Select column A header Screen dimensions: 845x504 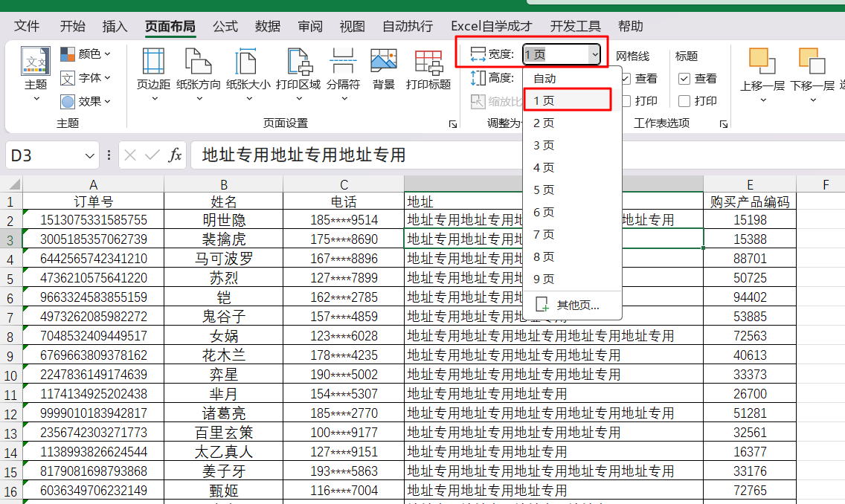click(93, 184)
